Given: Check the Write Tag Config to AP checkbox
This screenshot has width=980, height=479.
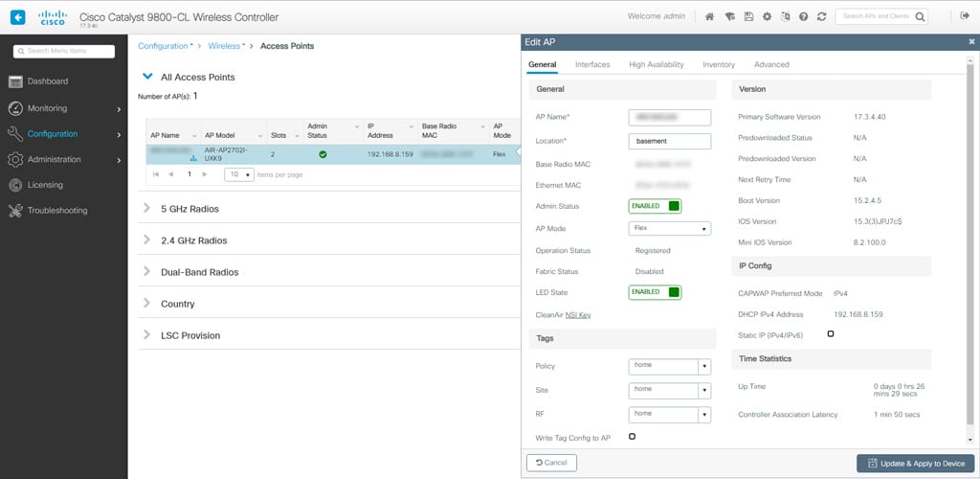Looking at the screenshot, I should coord(632,437).
